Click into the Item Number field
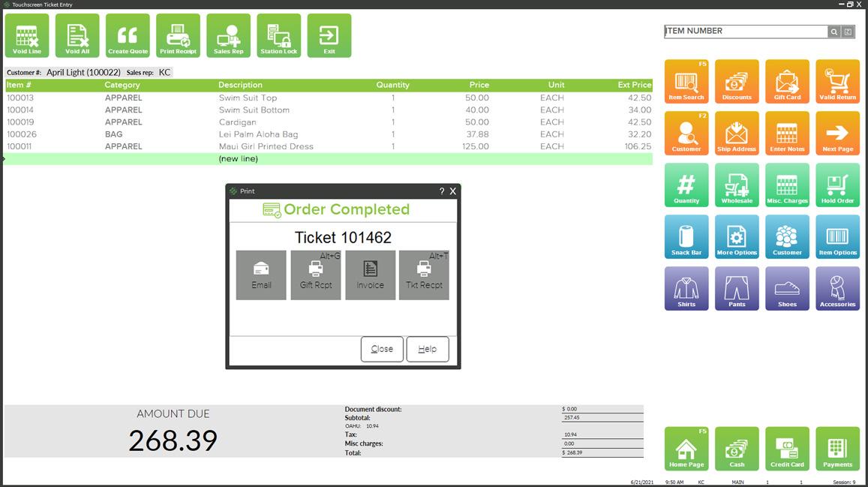 click(x=745, y=32)
